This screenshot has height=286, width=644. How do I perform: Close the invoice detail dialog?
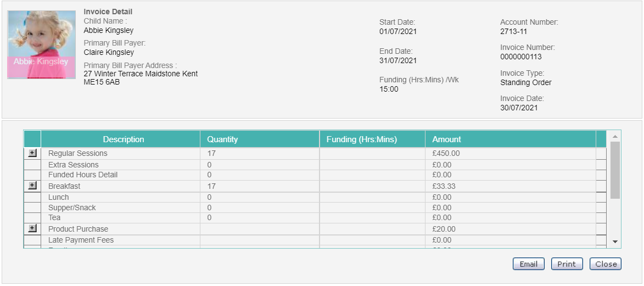click(x=606, y=264)
